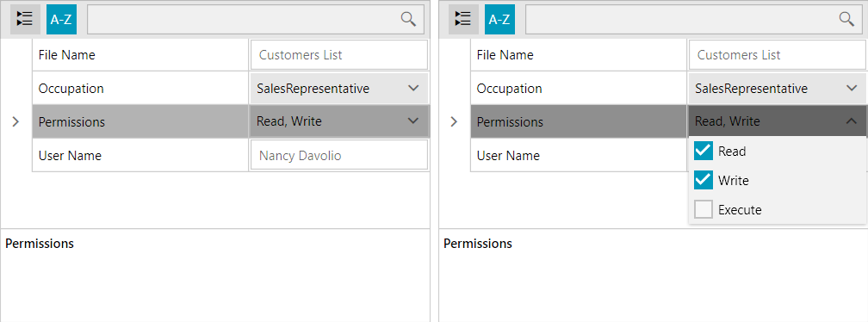Image resolution: width=868 pixels, height=322 pixels.
Task: Select the Occupation label in right panel
Action: [509, 89]
